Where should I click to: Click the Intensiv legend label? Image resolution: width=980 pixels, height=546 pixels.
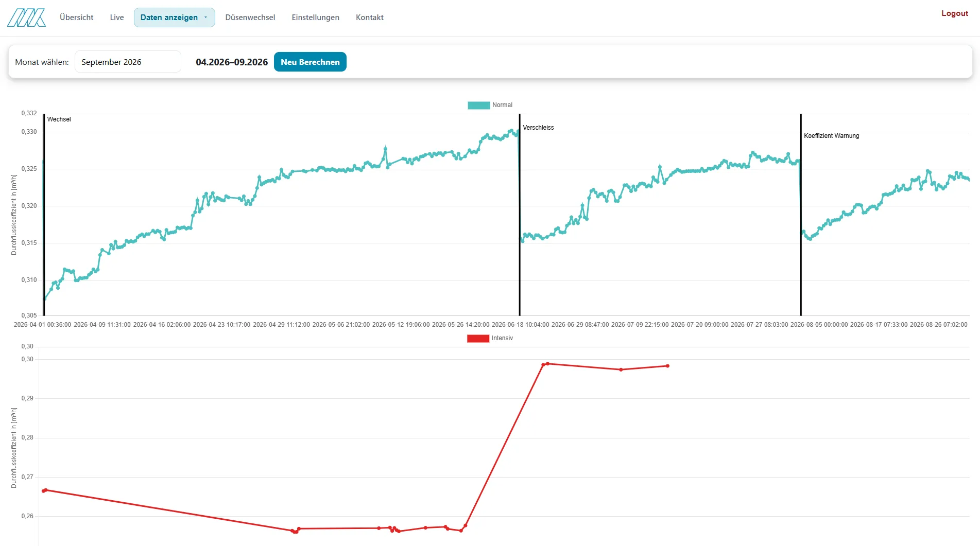coord(502,338)
